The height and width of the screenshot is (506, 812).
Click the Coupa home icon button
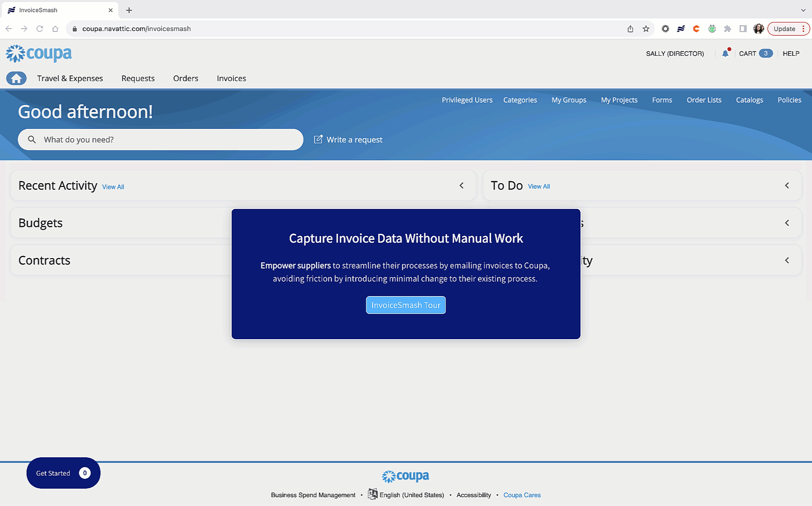pos(16,78)
